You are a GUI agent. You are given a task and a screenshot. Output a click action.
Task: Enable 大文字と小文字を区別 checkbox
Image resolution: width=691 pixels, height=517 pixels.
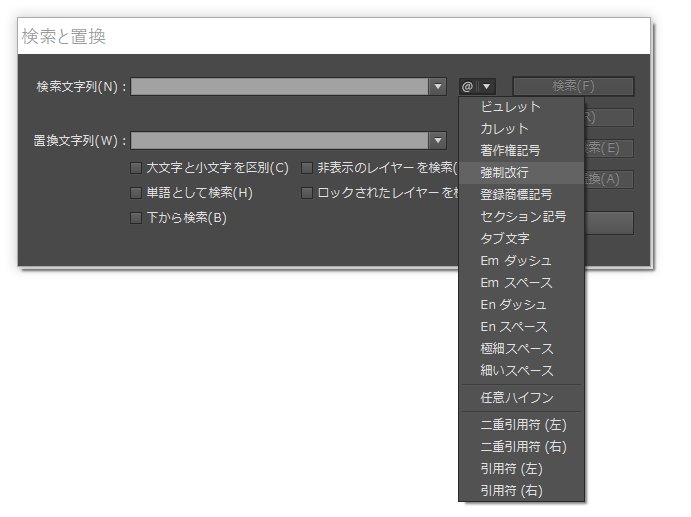tap(136, 168)
